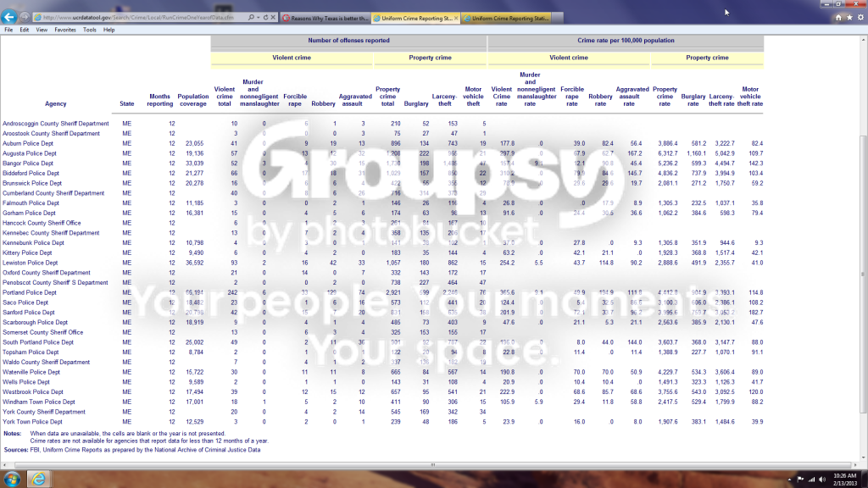Open the Edit menu
868x488 pixels.
coord(25,30)
